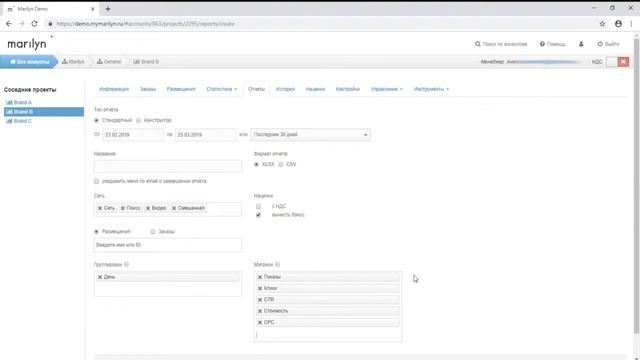Open the Наценки tab
The height and width of the screenshot is (360, 640).
tap(315, 89)
